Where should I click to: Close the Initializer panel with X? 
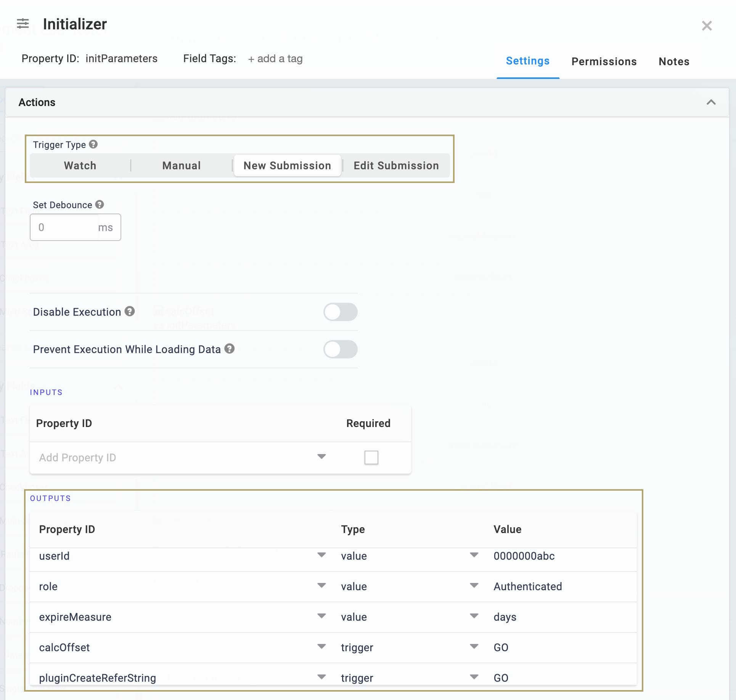click(707, 26)
